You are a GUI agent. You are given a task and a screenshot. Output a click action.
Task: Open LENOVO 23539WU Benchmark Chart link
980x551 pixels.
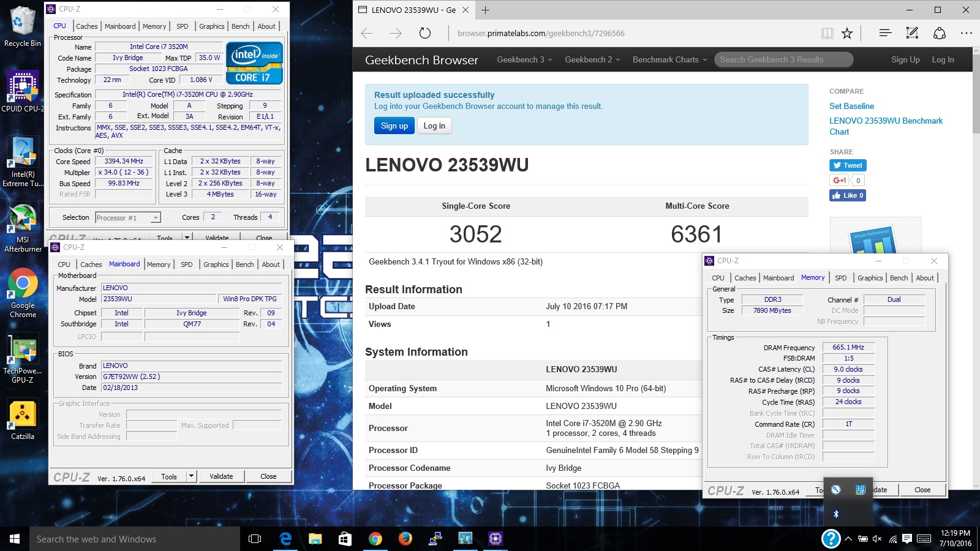pyautogui.click(x=886, y=126)
